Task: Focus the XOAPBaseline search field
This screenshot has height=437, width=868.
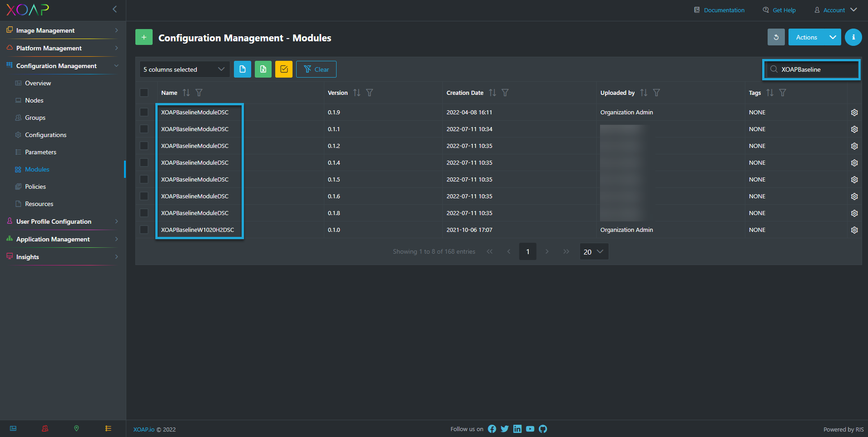Action: (811, 69)
